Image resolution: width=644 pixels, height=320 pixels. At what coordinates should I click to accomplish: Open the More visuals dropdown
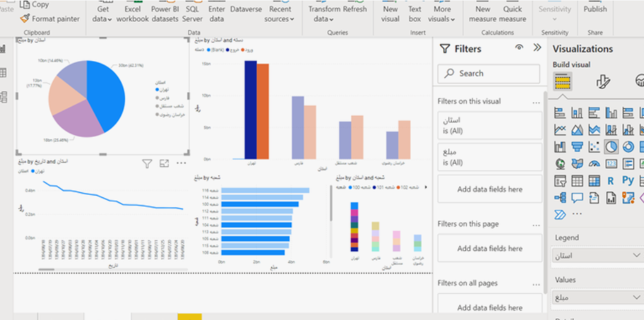(x=442, y=14)
